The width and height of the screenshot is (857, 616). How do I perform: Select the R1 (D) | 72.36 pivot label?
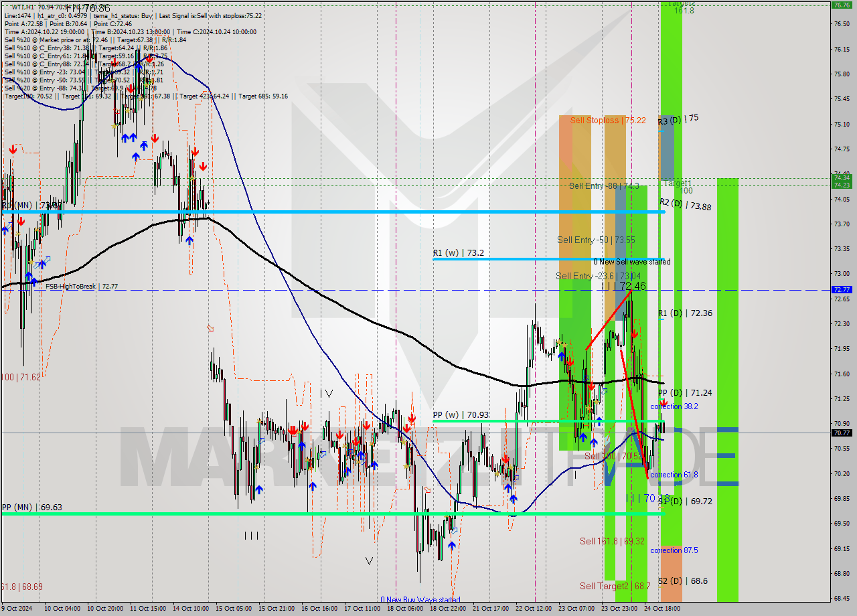coord(684,313)
